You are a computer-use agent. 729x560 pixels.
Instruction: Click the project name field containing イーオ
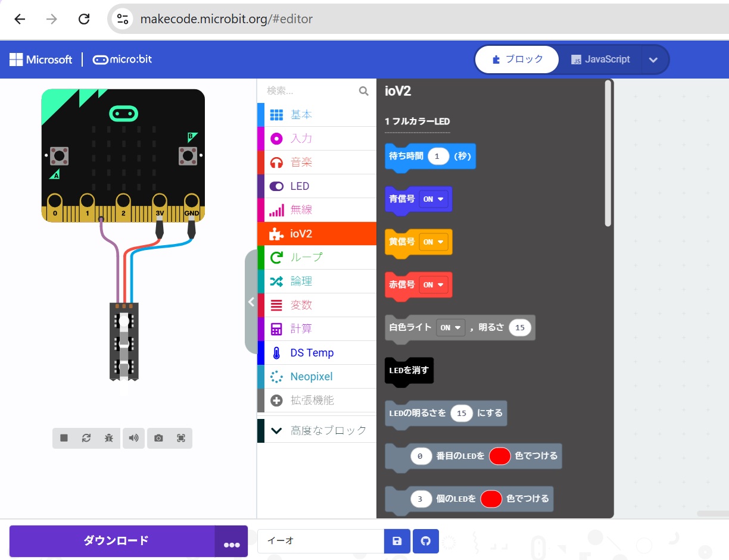pyautogui.click(x=320, y=542)
